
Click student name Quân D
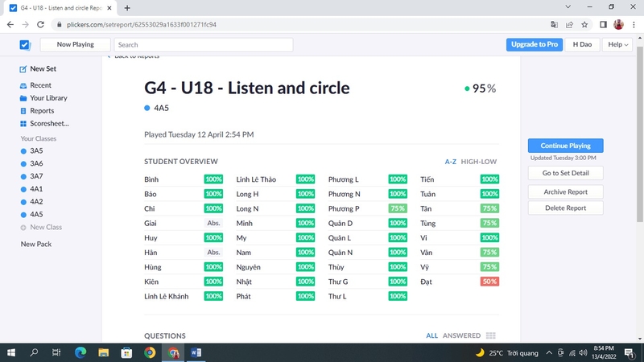coord(340,224)
